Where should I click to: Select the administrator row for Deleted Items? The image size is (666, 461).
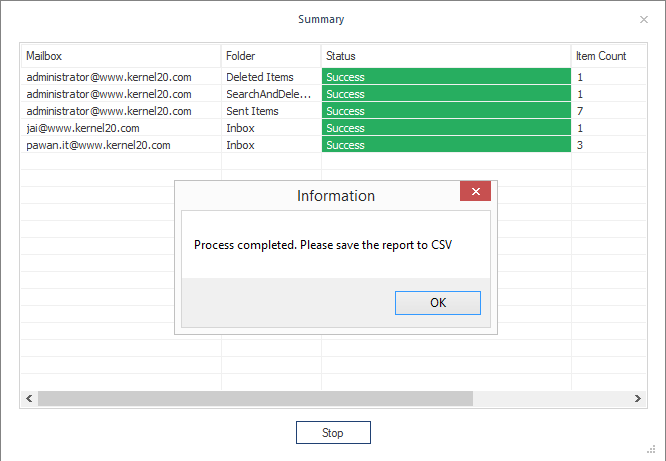[x=333, y=77]
